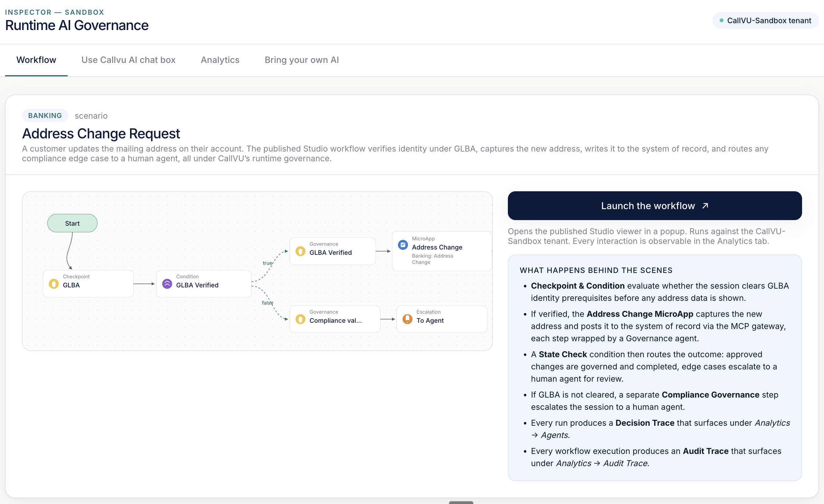
Task: Click the 'Address Change MicroApp' bold text
Action: [640, 314]
